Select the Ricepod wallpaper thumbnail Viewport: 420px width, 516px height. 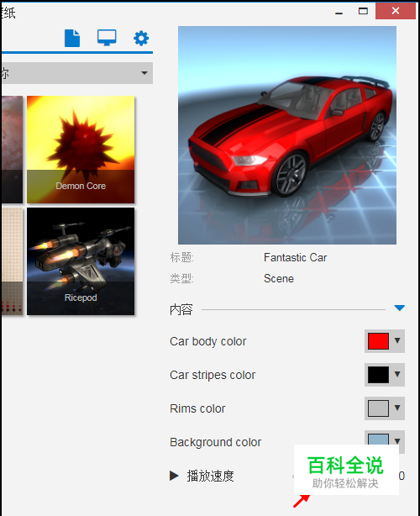(81, 261)
